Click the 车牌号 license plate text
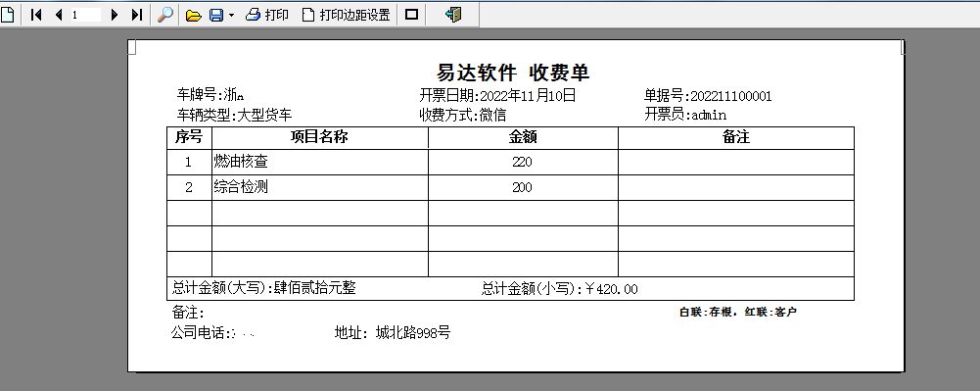 (x=210, y=95)
